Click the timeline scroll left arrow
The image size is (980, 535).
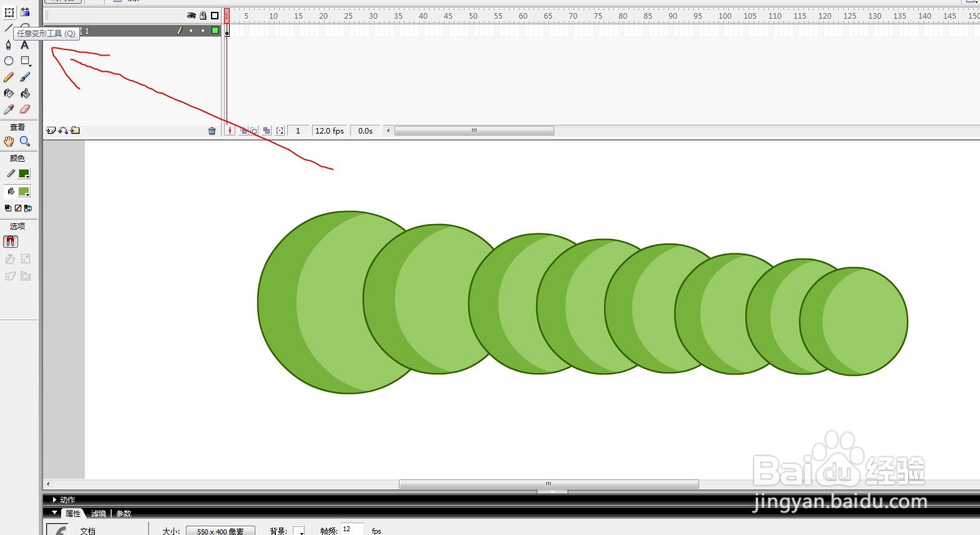pos(388,131)
